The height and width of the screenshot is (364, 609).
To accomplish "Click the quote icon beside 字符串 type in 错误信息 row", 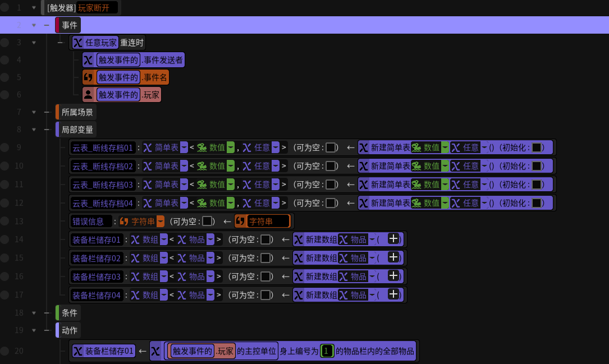I will (124, 222).
